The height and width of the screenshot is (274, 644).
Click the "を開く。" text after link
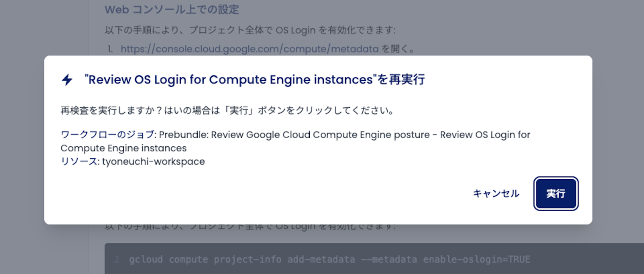point(398,49)
